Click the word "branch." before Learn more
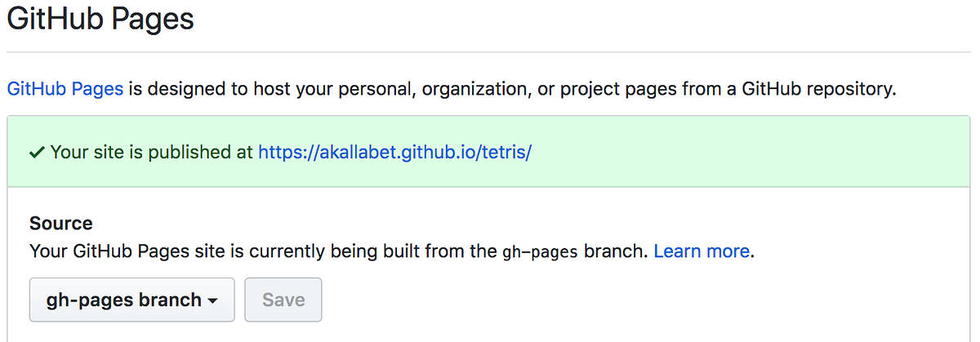The width and height of the screenshot is (980, 342). pos(617,251)
